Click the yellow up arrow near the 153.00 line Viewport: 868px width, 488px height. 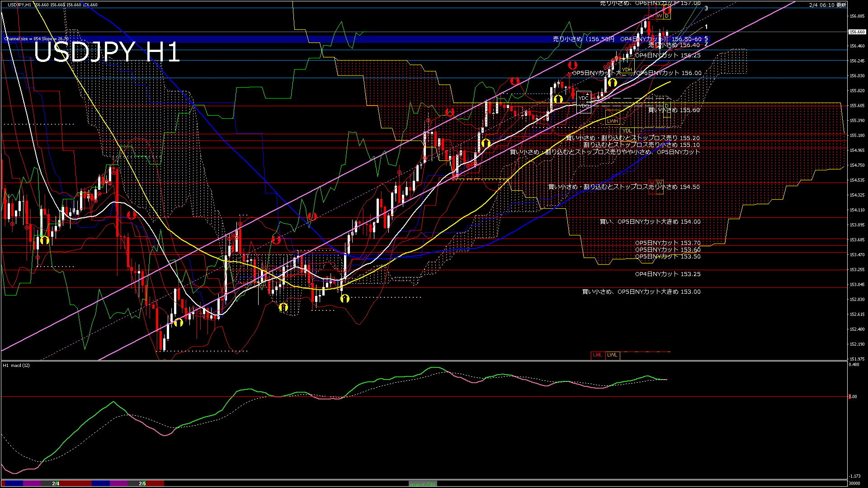(345, 298)
